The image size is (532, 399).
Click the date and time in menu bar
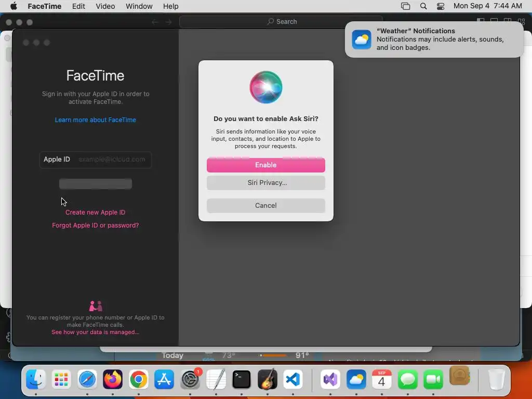(x=487, y=6)
